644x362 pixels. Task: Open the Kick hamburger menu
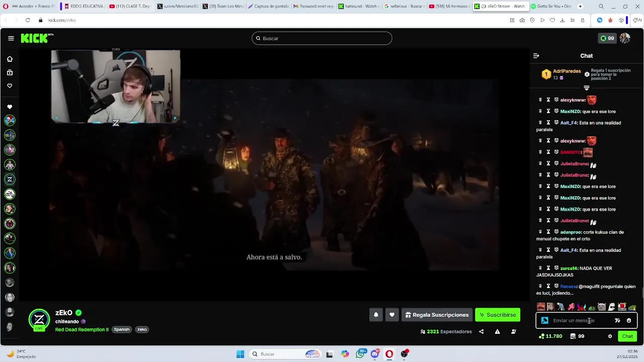point(11,38)
